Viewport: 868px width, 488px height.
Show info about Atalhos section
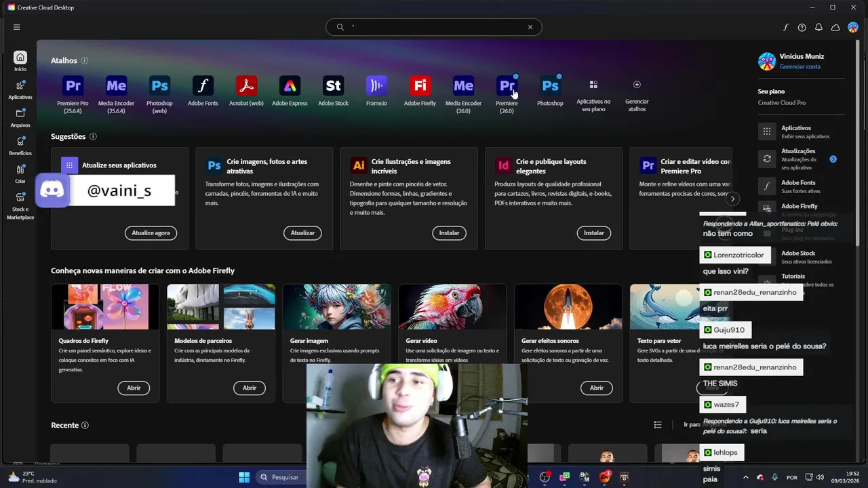pyautogui.click(x=85, y=60)
